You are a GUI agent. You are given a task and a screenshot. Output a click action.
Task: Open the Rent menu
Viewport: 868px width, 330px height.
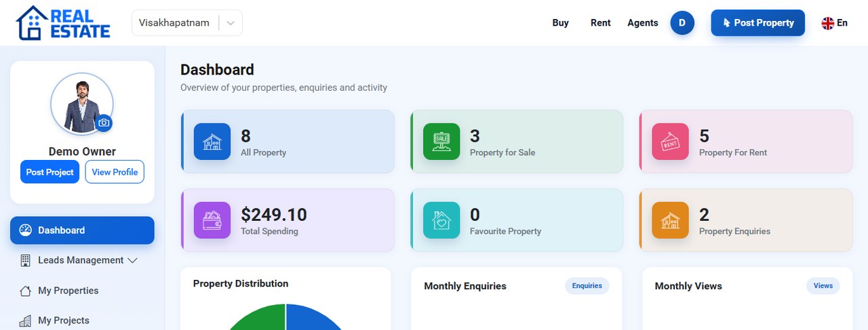[600, 23]
